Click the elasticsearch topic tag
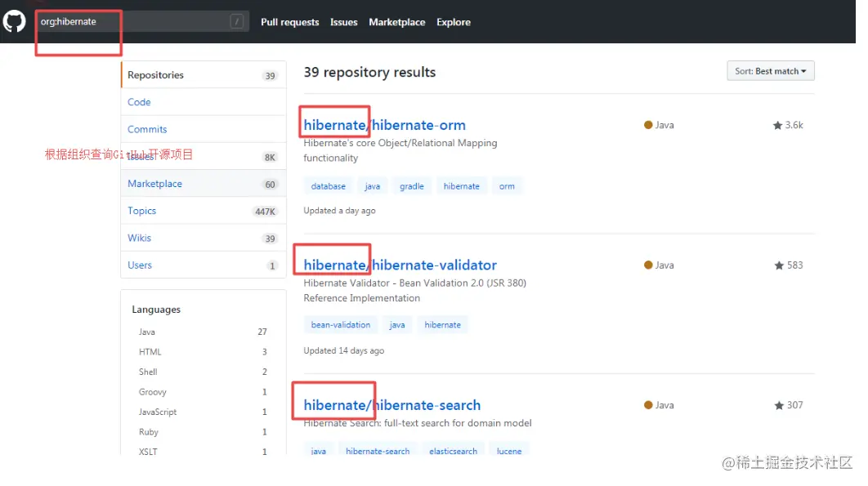 [x=453, y=451]
